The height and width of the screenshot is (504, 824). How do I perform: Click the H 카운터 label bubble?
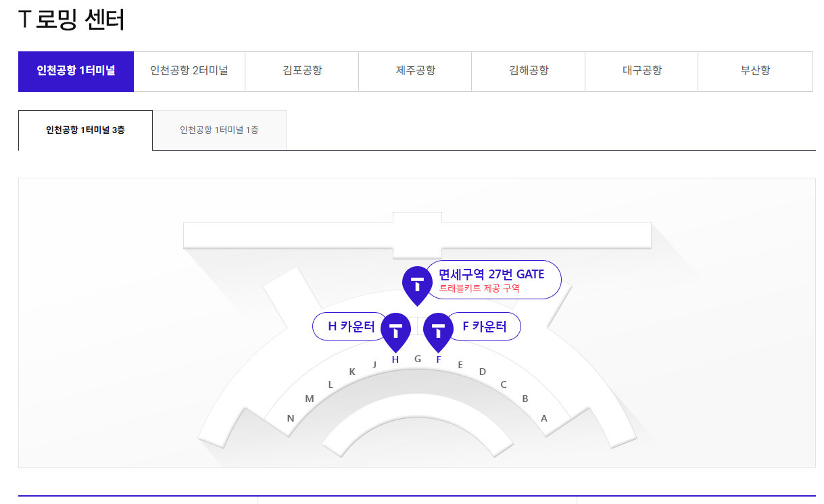point(348,327)
